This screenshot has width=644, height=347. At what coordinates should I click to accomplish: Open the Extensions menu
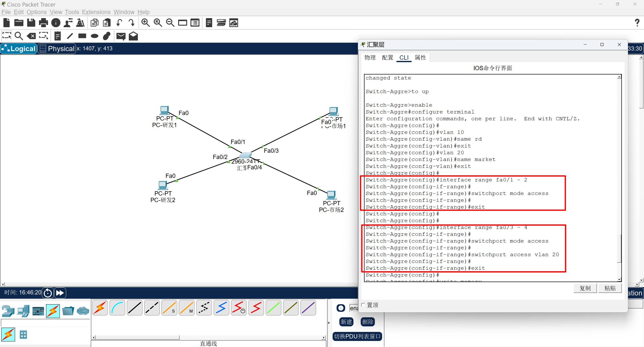coord(96,12)
